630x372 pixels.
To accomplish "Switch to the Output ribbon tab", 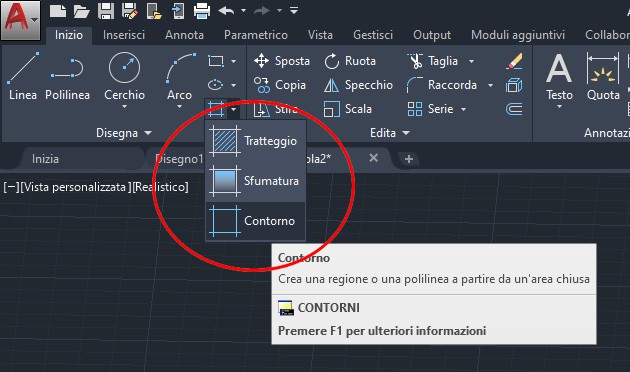I will click(432, 35).
